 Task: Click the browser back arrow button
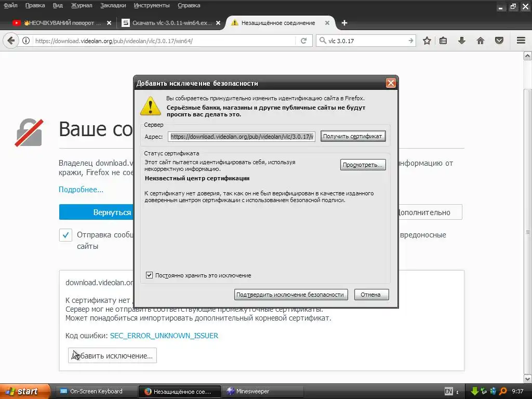click(x=11, y=41)
